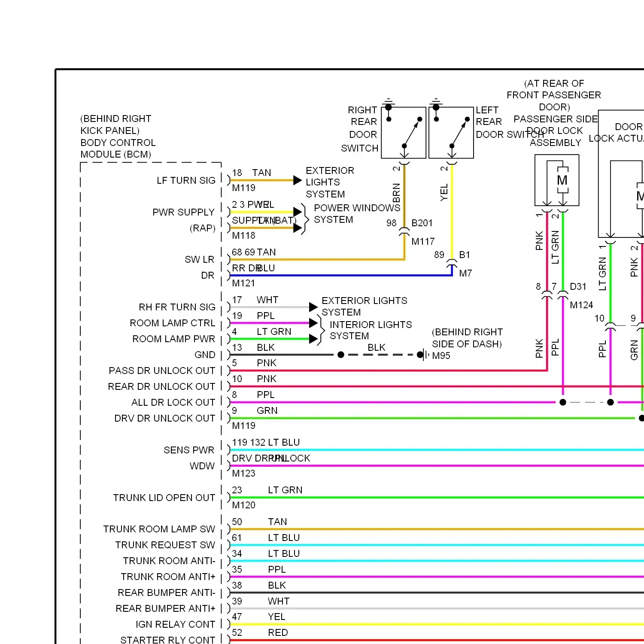Click the M124 connector label
The height and width of the screenshot is (644, 644).
[581, 305]
